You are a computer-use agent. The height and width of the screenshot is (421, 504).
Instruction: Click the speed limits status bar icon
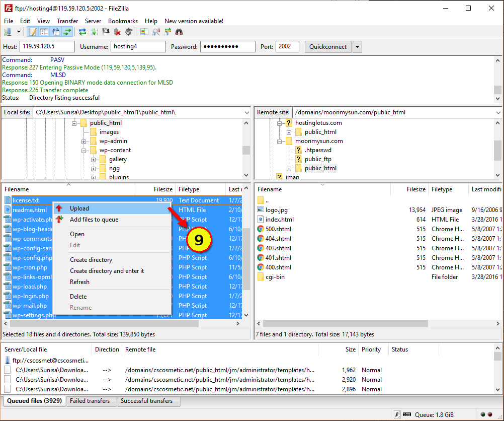tap(406, 414)
